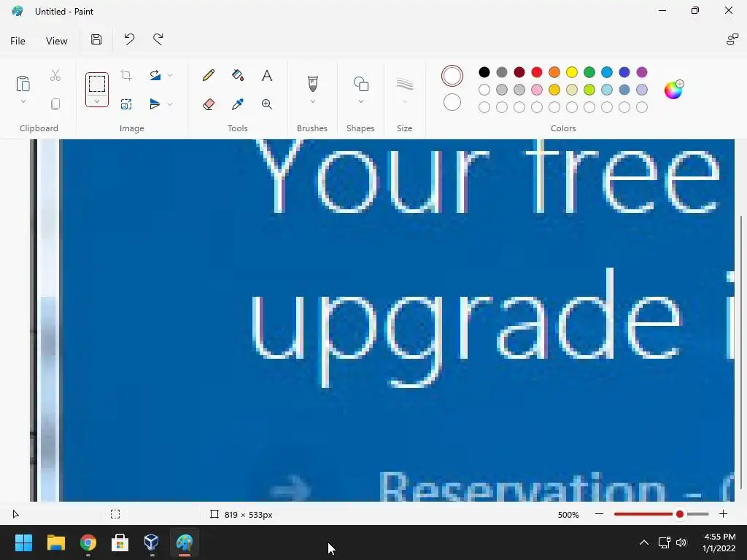This screenshot has height=560, width=747.
Task: Open Edit colors wheel
Action: (x=673, y=90)
